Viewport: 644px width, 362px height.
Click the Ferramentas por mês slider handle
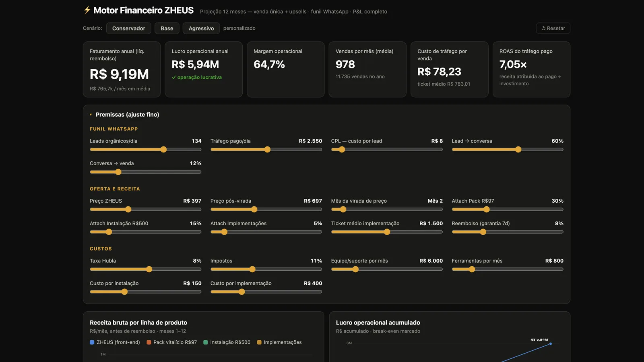[472, 269]
